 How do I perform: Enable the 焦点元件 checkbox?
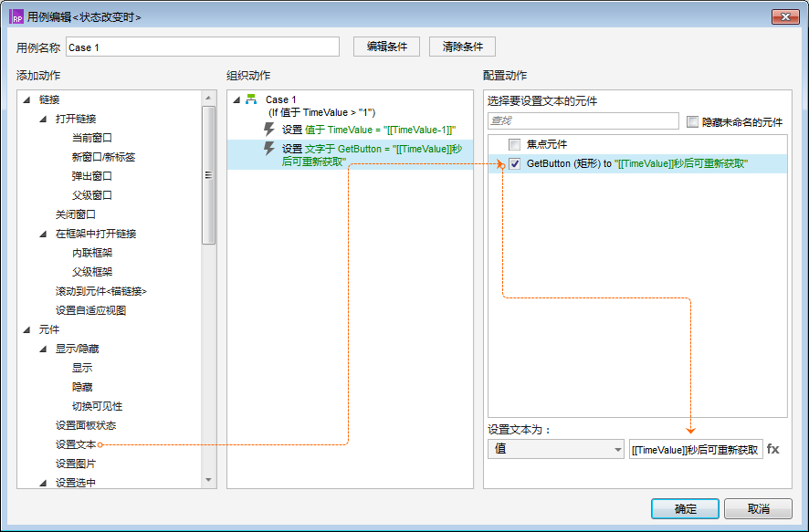515,144
